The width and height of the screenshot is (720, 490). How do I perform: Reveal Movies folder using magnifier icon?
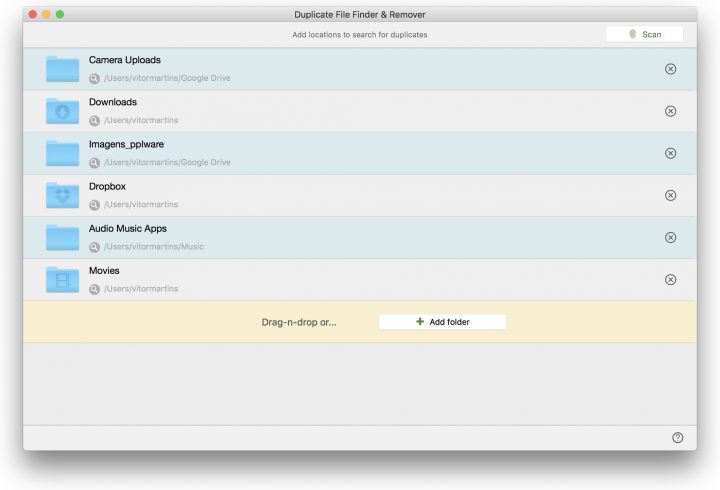94,288
